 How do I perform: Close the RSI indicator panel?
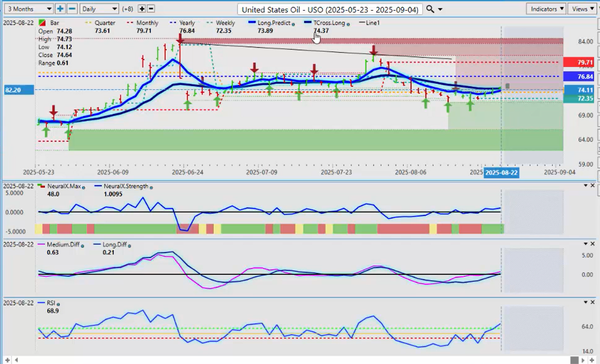tap(593, 303)
